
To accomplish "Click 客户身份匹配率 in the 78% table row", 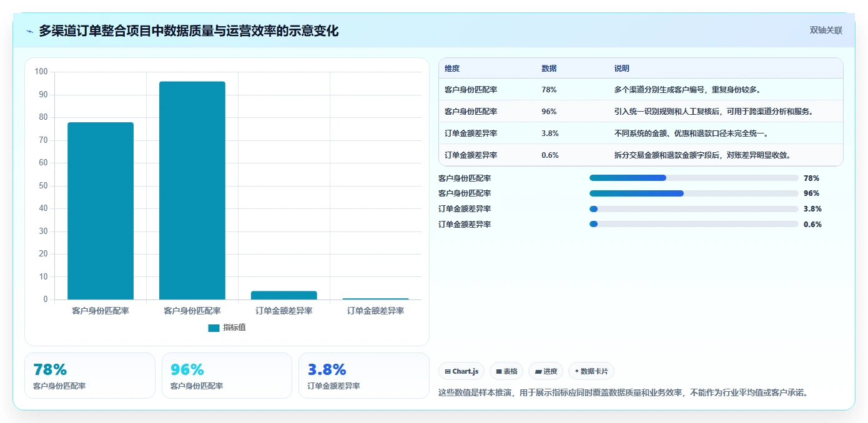I will click(x=471, y=90).
